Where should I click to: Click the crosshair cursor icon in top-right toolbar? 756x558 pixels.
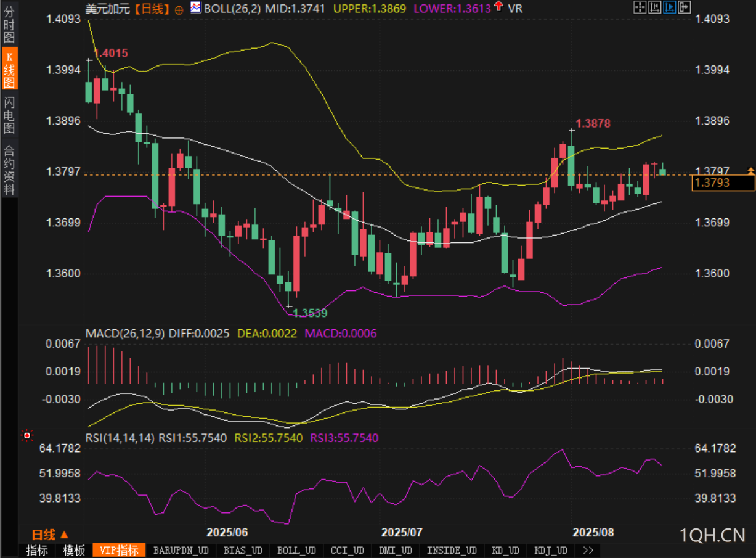click(640, 7)
